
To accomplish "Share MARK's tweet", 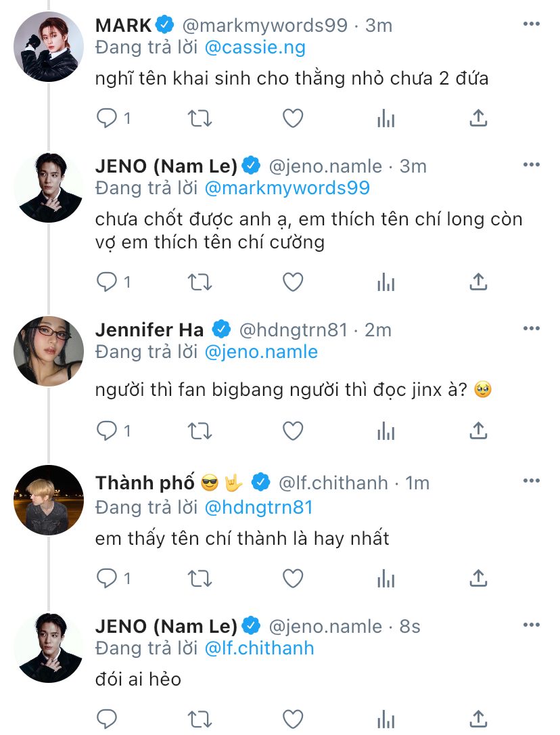I will click(478, 118).
